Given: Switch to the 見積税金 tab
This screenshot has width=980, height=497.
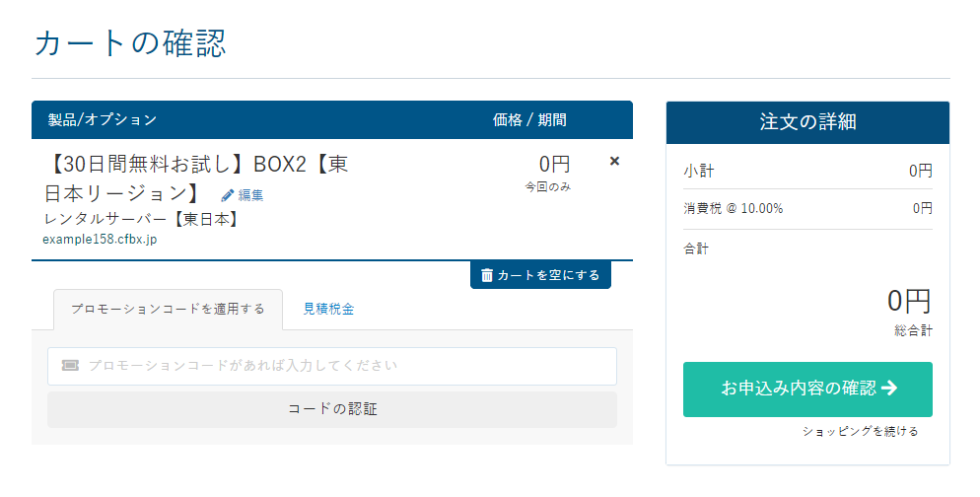Looking at the screenshot, I should [x=328, y=309].
